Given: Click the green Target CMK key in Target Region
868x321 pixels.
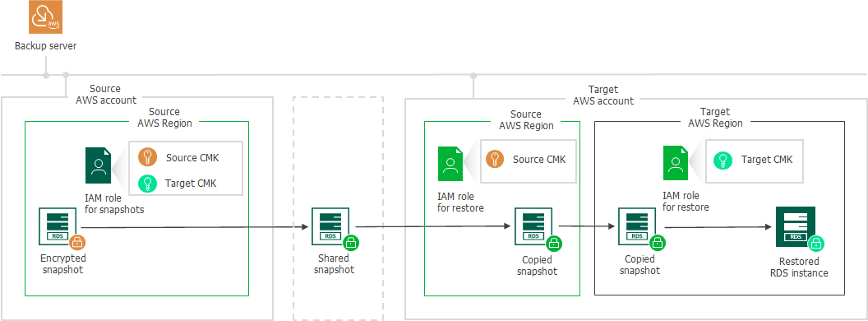Looking at the screenshot, I should click(723, 160).
